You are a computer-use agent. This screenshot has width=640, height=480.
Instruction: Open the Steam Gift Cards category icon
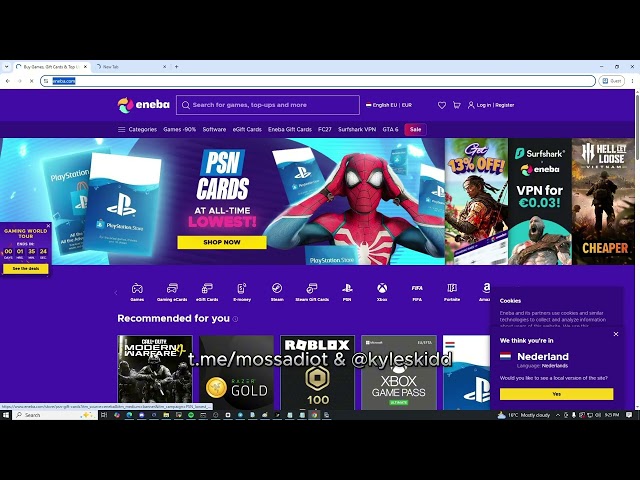point(312,292)
